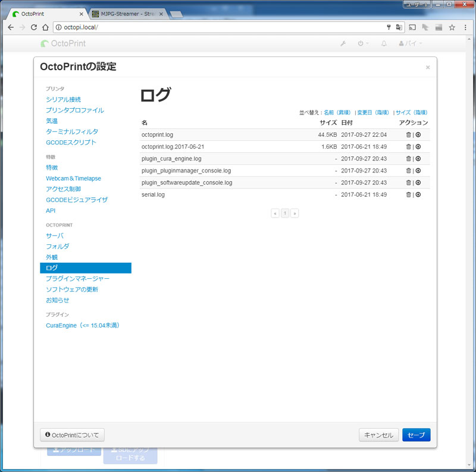
Task: Open プラグインマネージャー section
Action: (77, 278)
